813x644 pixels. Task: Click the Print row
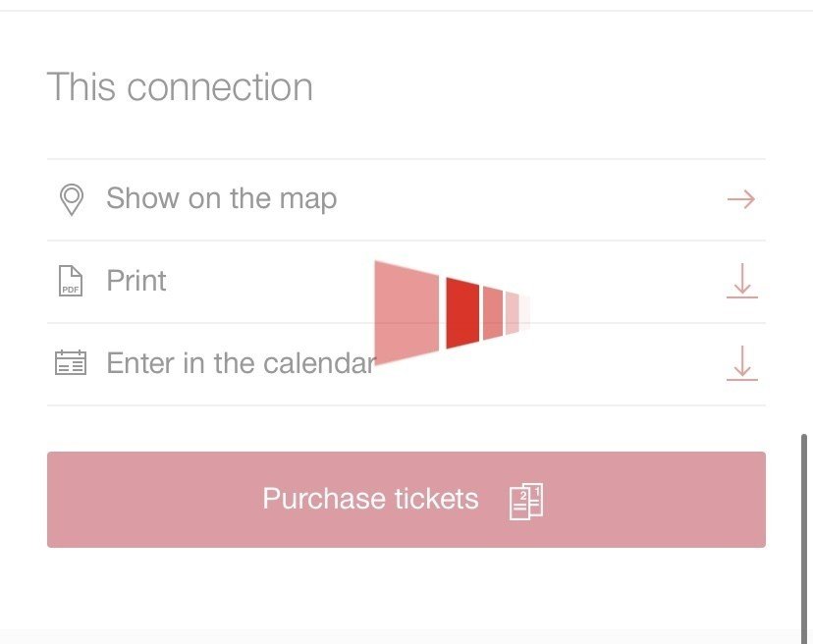[406, 282]
